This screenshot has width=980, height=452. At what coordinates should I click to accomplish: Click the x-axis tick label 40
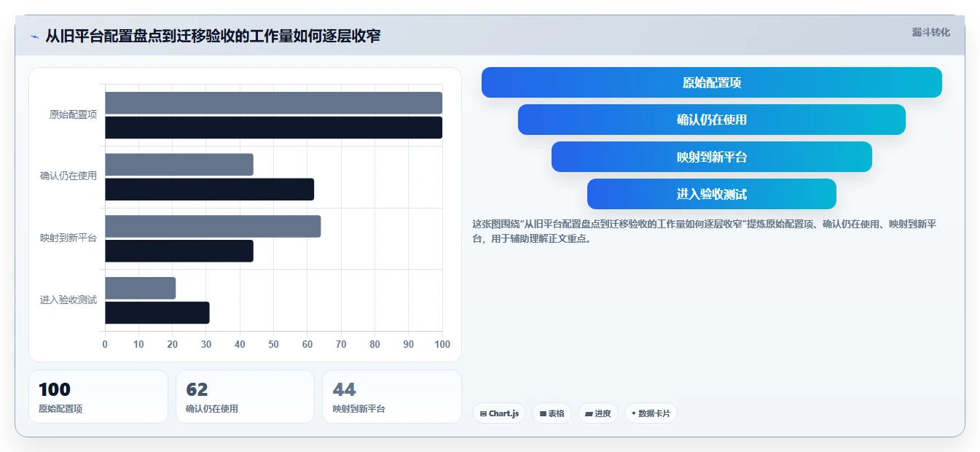point(240,344)
